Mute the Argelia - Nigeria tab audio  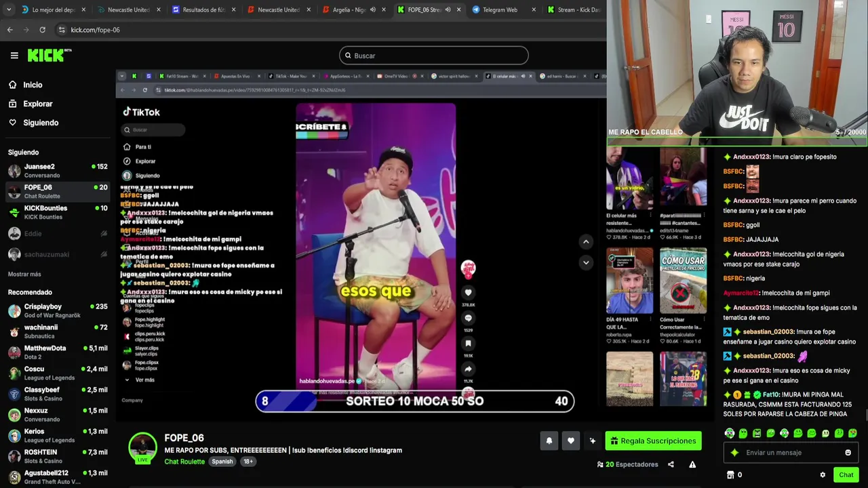point(372,9)
